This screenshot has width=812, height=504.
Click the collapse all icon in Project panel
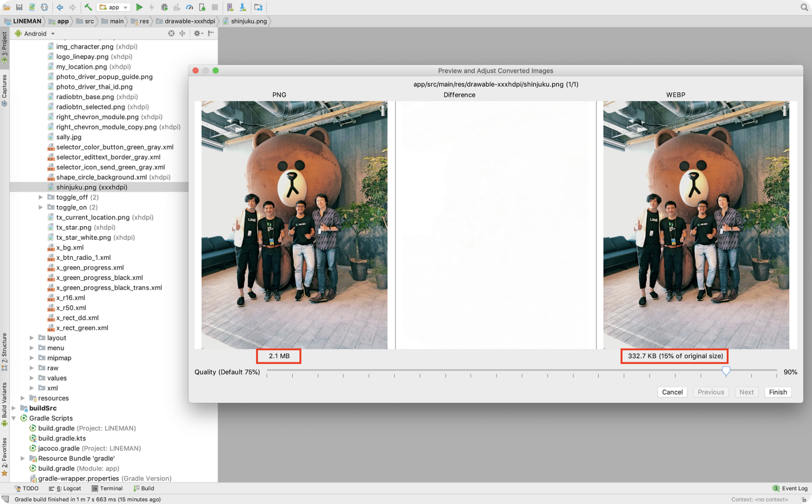tap(182, 33)
